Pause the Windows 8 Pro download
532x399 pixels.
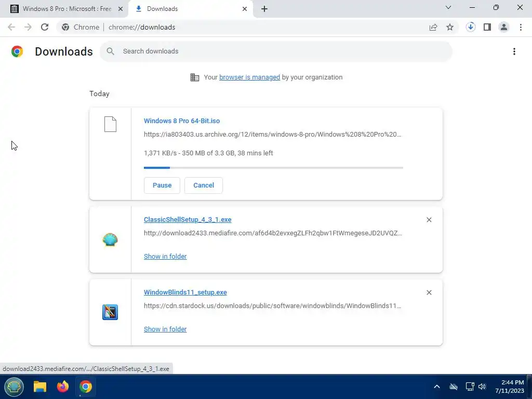tap(162, 185)
